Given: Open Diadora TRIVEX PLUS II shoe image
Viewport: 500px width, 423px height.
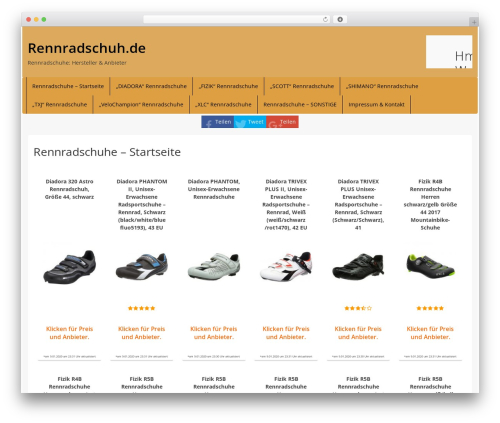Looking at the screenshot, I should pos(286,267).
